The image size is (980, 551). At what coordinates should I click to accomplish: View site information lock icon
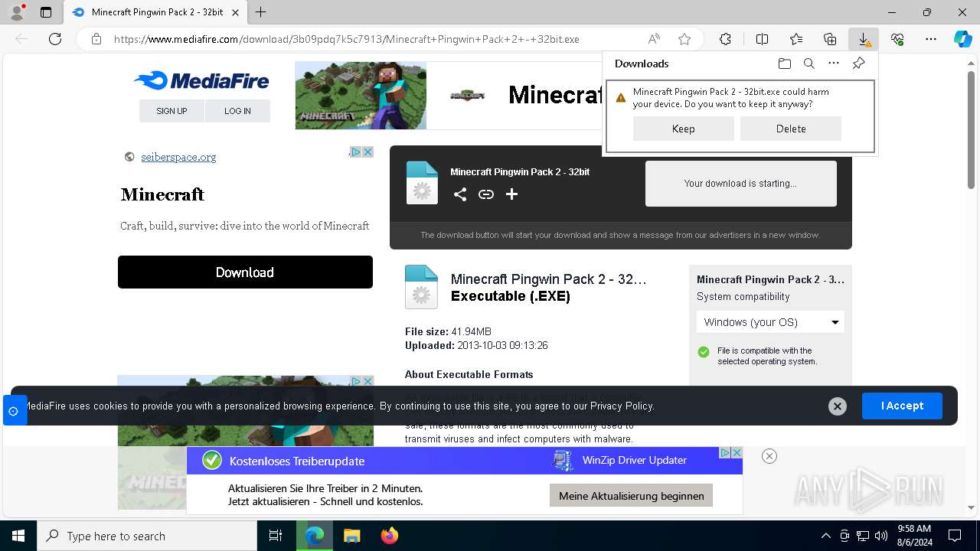click(96, 39)
